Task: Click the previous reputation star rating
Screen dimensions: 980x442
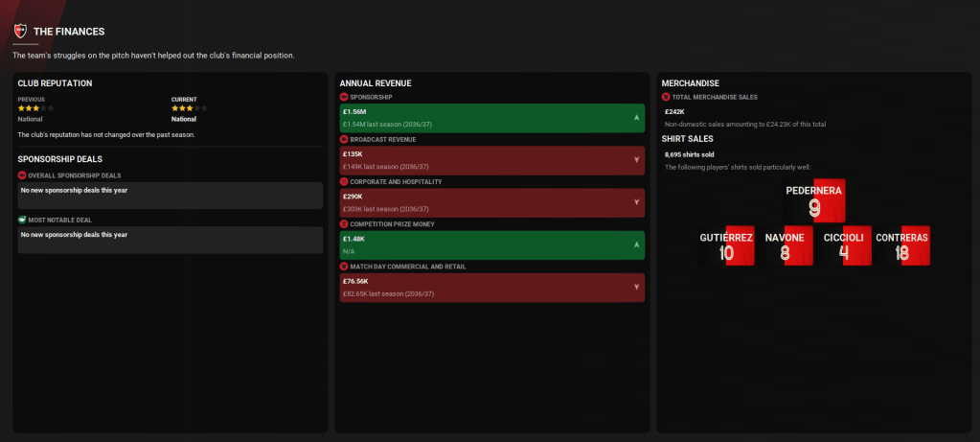Action: point(35,108)
